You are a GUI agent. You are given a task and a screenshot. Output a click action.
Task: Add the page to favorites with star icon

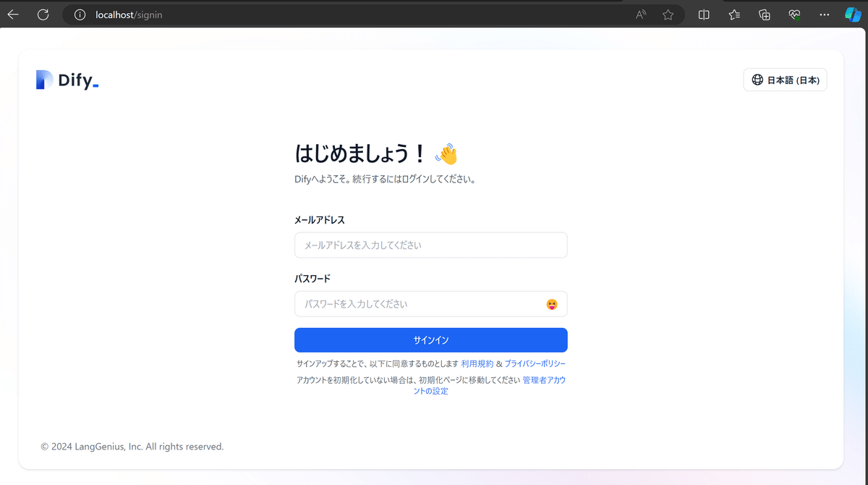668,14
